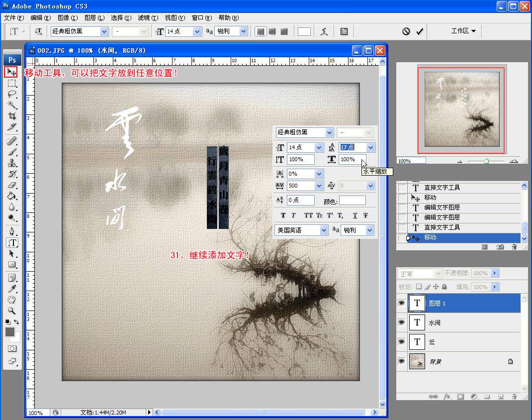Open the leading 17 点 dropdown in Character panel
532x420 pixels.
point(370,147)
